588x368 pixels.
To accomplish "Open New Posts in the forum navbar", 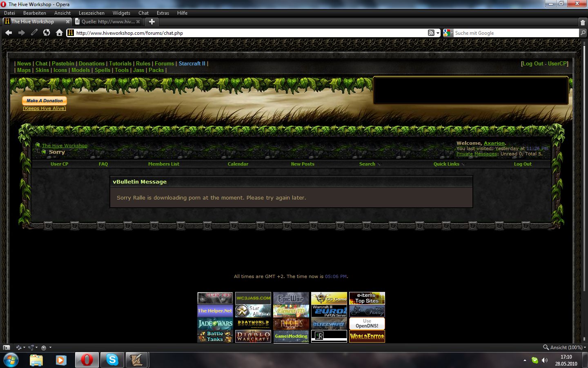I will click(x=303, y=164).
